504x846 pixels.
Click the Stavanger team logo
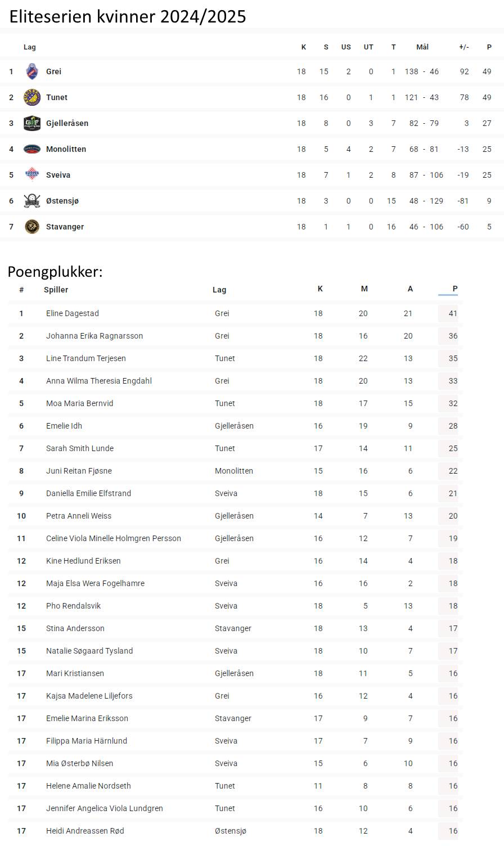point(32,227)
